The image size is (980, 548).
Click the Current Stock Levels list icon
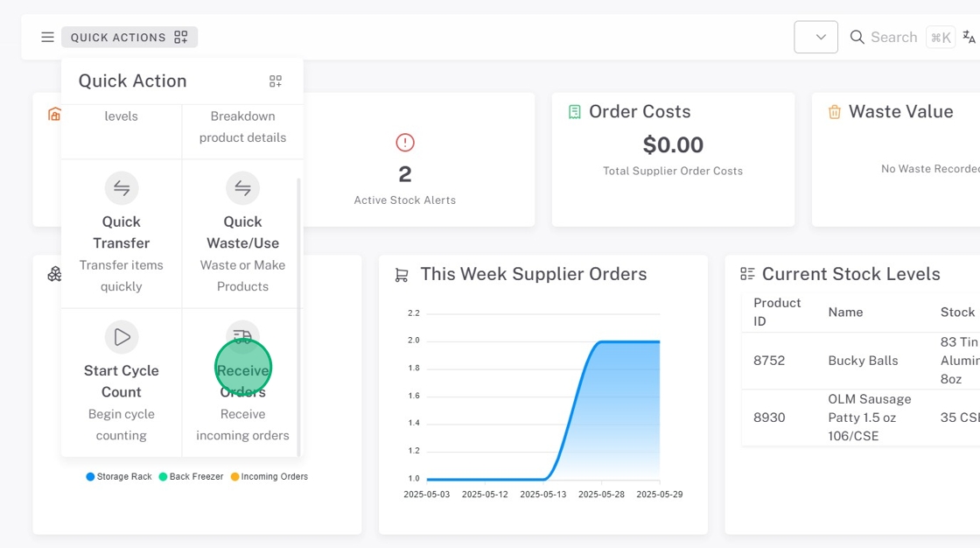click(x=747, y=274)
